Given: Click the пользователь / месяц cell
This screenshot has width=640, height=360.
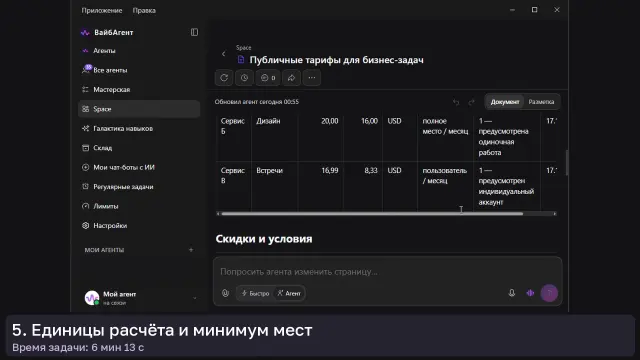Looking at the screenshot, I should coord(445,186).
